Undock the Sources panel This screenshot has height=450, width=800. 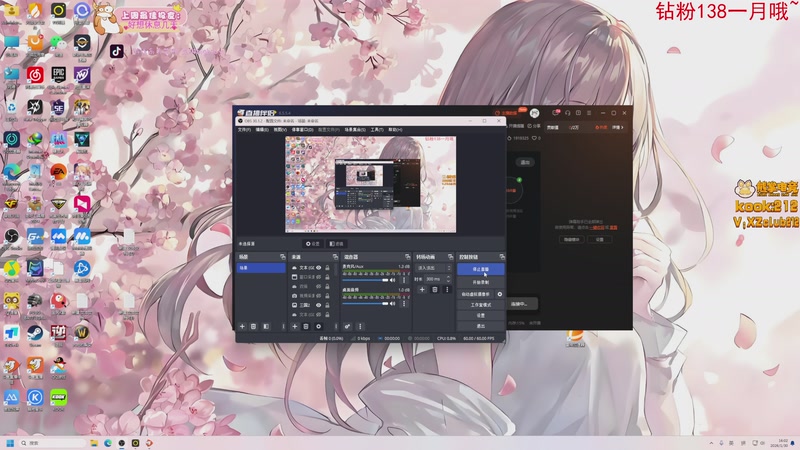(x=335, y=257)
